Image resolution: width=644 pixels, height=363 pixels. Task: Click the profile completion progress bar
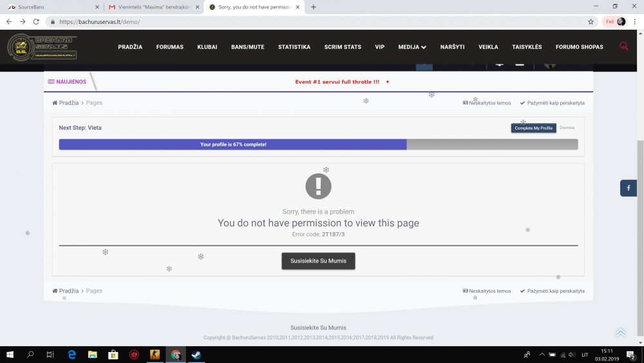318,144
